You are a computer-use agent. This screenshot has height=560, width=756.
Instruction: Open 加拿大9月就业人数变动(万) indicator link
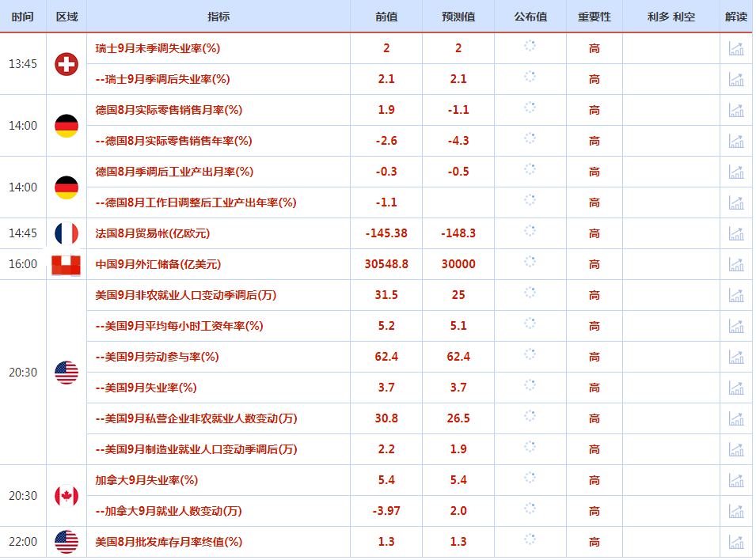point(168,511)
